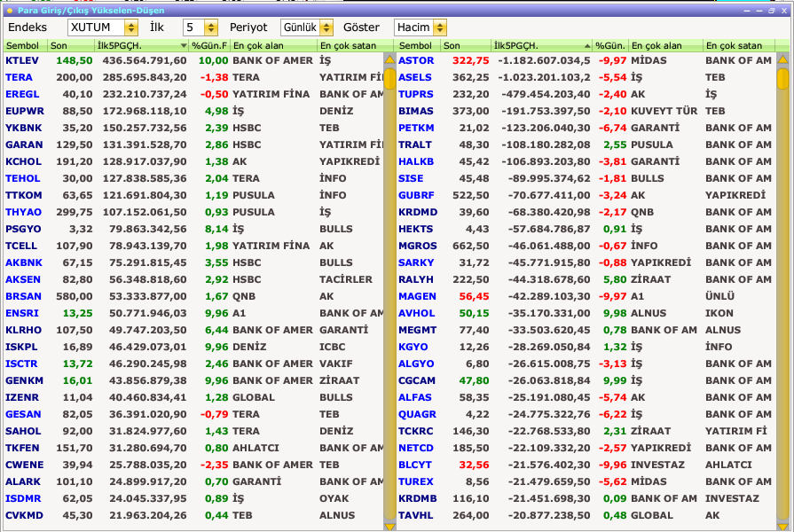Select CGCAM symbol row
The width and height of the screenshot is (794, 532).
[x=586, y=380]
